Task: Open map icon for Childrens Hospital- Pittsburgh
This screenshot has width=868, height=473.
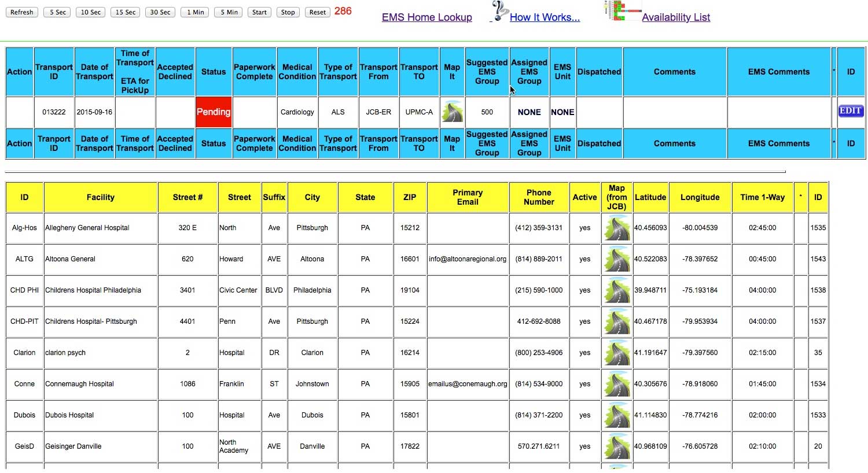Action: (617, 322)
